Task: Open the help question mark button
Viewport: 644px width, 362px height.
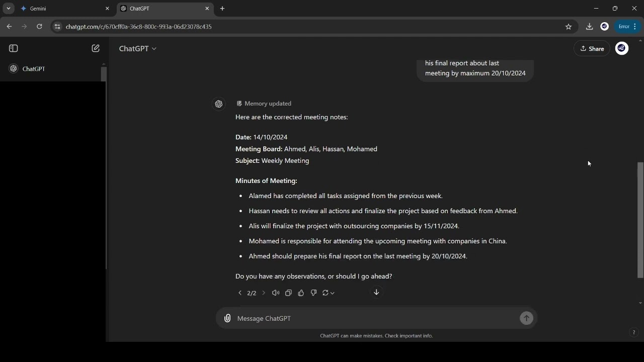Action: [x=634, y=332]
